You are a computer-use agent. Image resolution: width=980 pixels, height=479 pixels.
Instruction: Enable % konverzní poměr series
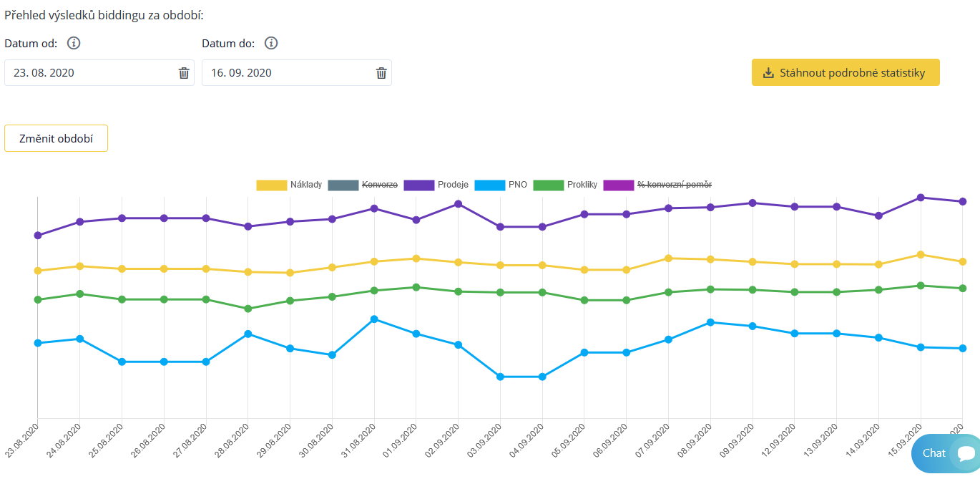[x=674, y=185]
